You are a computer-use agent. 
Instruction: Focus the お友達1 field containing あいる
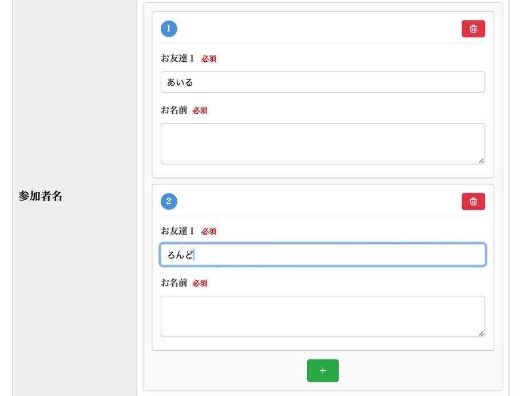point(323,82)
